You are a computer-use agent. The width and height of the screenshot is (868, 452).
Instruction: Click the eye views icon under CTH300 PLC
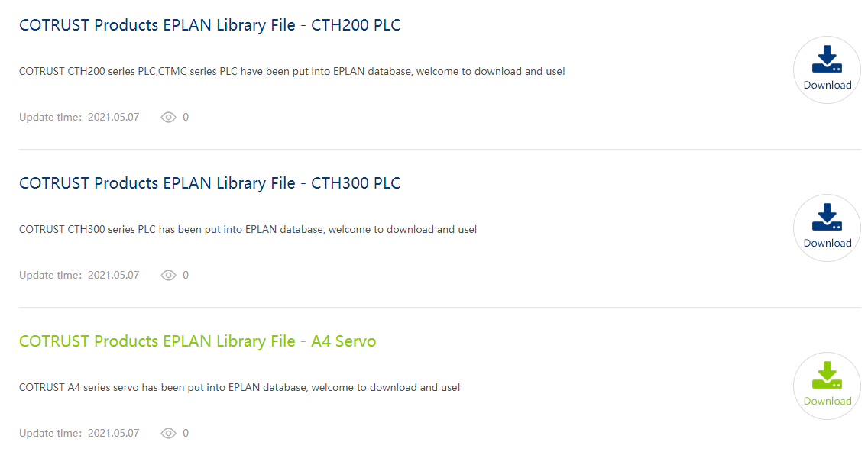pos(169,276)
